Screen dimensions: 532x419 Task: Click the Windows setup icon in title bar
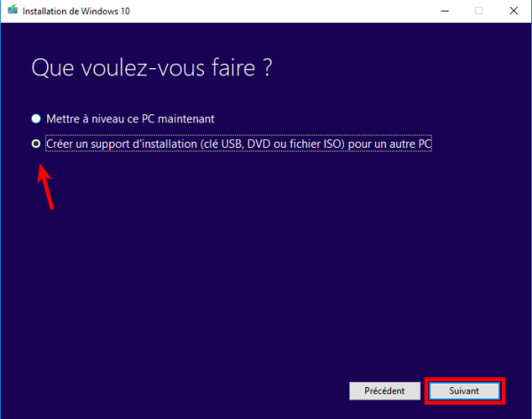10,11
